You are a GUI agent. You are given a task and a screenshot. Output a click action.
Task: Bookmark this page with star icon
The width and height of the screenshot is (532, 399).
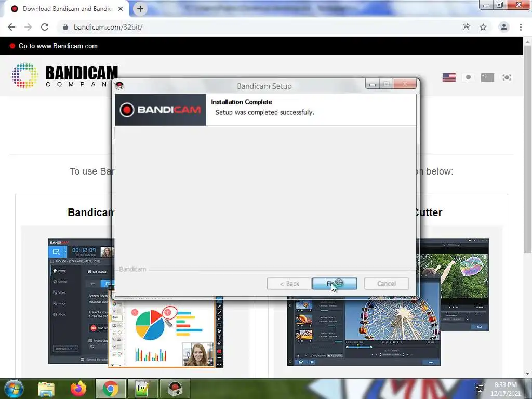[x=483, y=27]
